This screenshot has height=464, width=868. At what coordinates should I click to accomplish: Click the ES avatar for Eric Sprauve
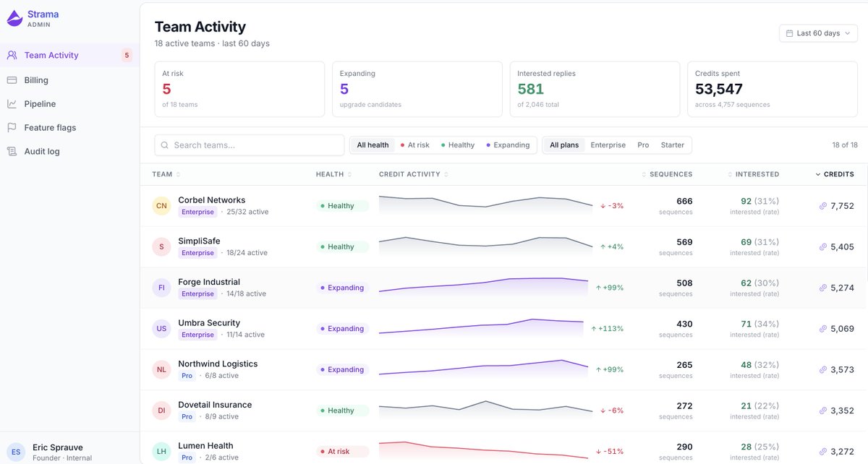pyautogui.click(x=15, y=452)
